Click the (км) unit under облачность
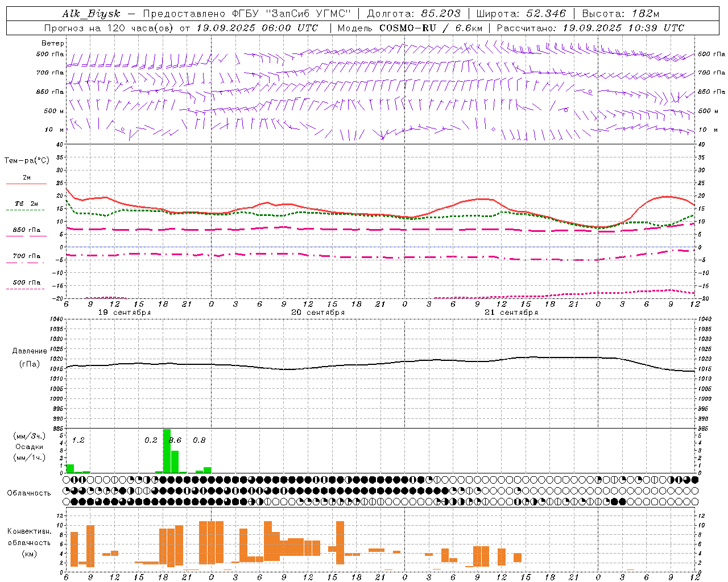This screenshot has height=582, width=728. [x=29, y=554]
